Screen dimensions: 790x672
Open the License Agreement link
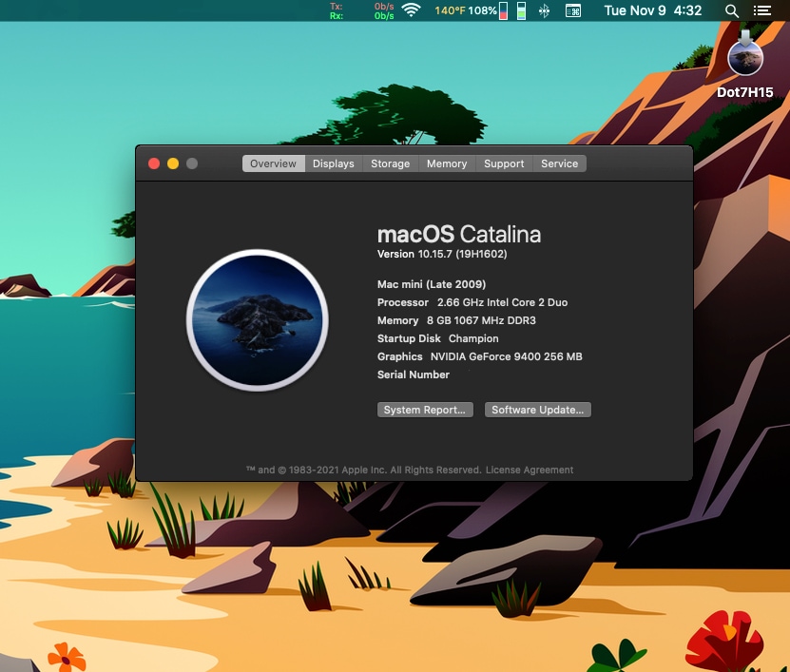[x=529, y=470]
